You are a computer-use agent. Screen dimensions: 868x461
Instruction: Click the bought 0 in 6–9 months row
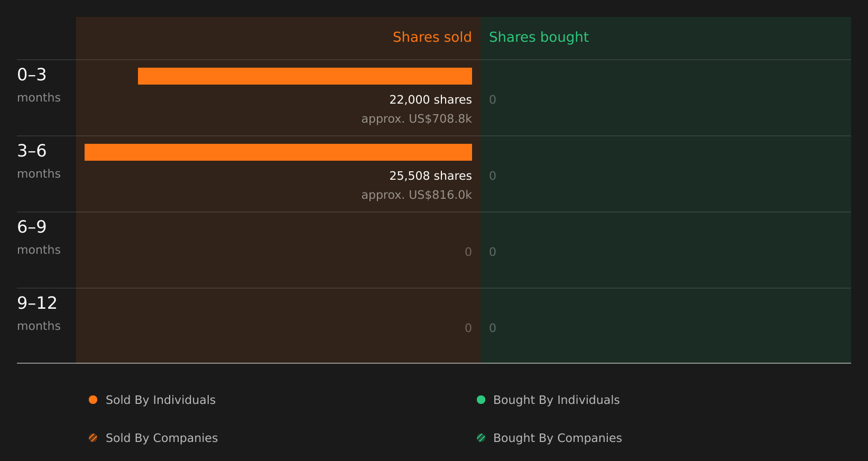(x=493, y=252)
